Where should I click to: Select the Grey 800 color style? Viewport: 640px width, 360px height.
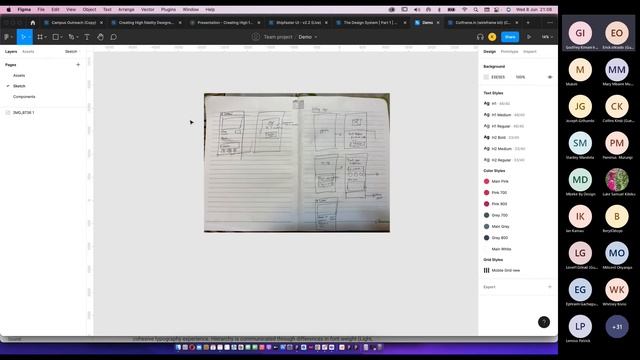click(500, 238)
